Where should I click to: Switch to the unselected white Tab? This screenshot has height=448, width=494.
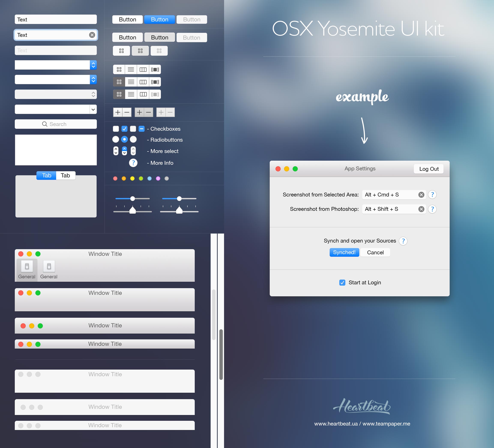pyautogui.click(x=65, y=175)
